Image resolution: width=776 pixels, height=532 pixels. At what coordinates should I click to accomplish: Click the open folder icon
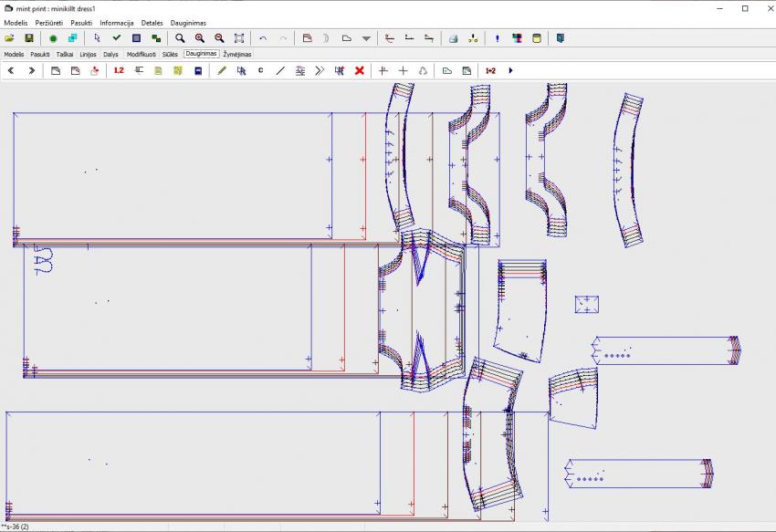point(9,38)
